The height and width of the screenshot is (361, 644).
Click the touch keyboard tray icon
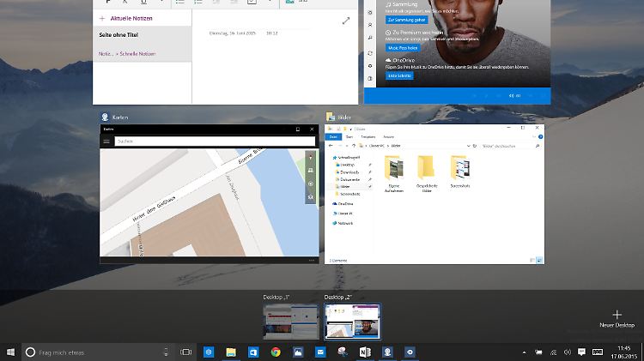coord(597,352)
